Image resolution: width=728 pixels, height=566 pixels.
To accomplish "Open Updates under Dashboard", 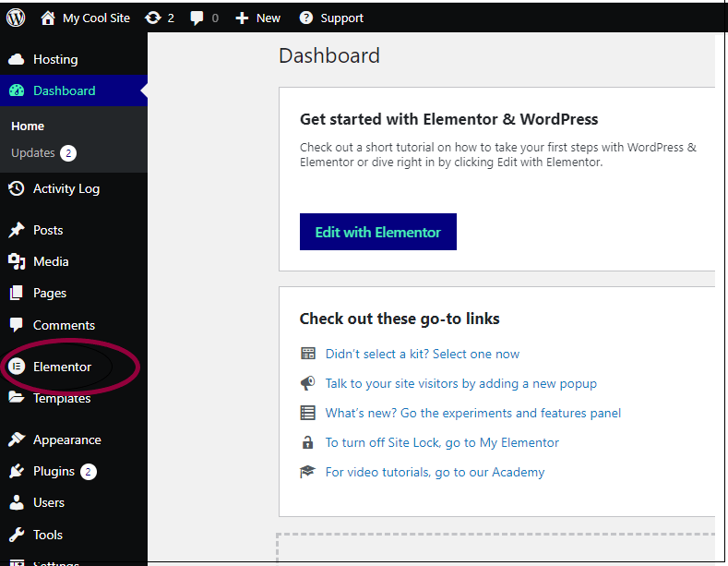I will pyautogui.click(x=33, y=153).
